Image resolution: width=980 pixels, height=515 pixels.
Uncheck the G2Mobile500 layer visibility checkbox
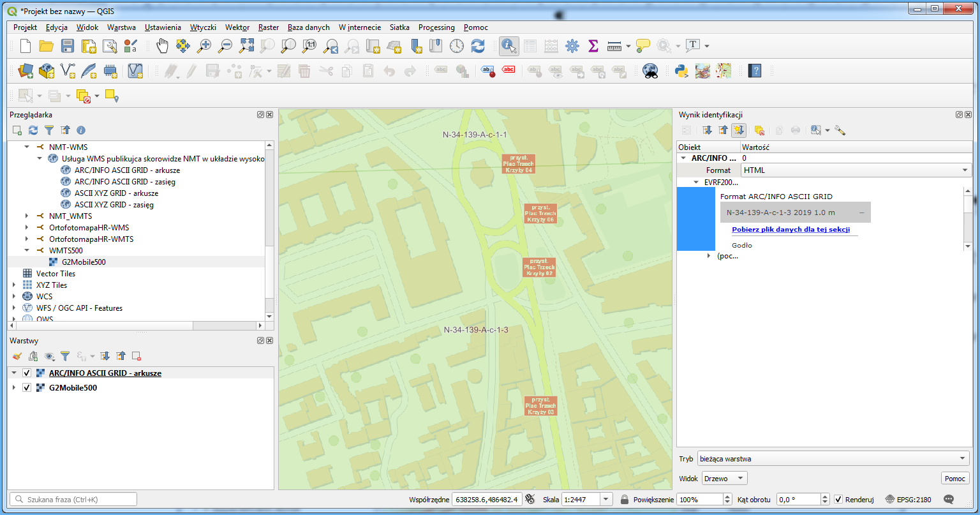coord(27,388)
